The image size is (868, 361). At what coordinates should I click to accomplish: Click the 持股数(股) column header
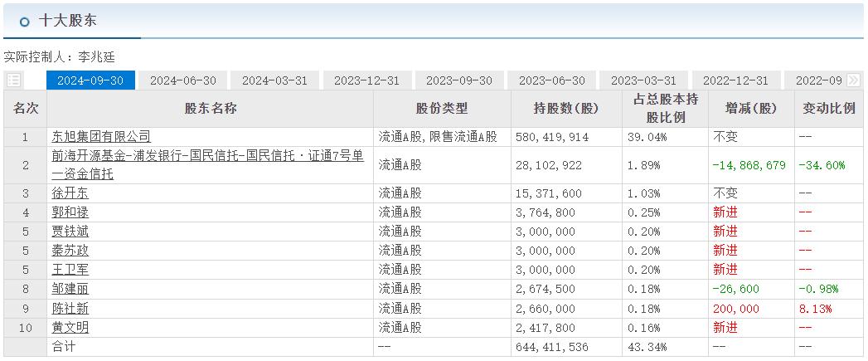pos(566,109)
